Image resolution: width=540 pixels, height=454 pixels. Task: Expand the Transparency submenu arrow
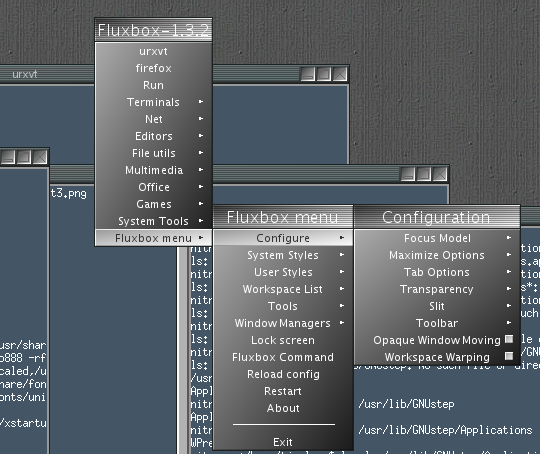[509, 289]
